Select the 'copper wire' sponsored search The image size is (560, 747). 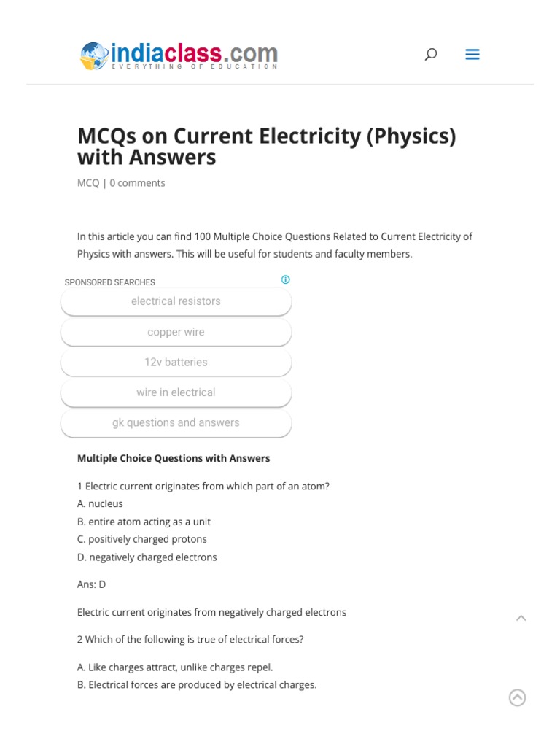tap(176, 332)
